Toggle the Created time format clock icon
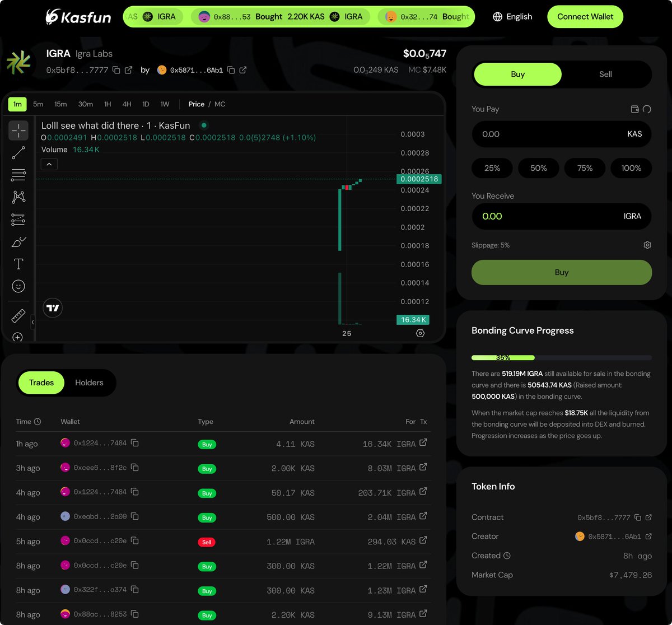 click(507, 556)
